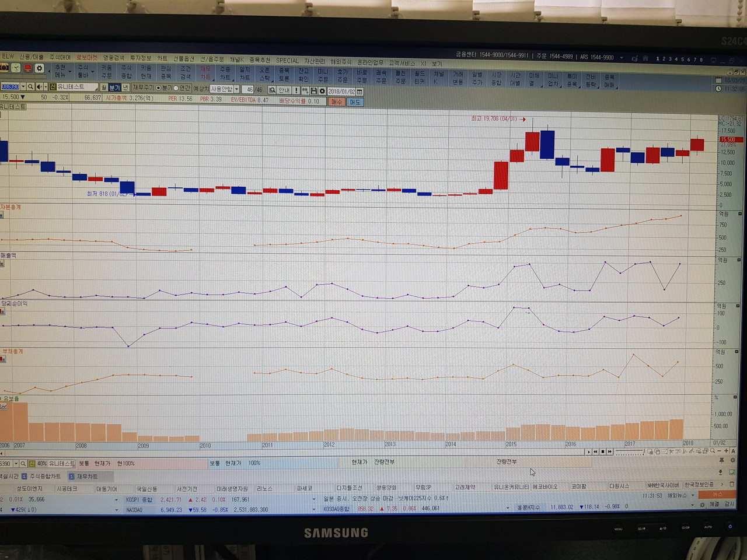Select the 분기 radio button
Image resolution: width=747 pixels, height=560 pixels.
[x=158, y=88]
